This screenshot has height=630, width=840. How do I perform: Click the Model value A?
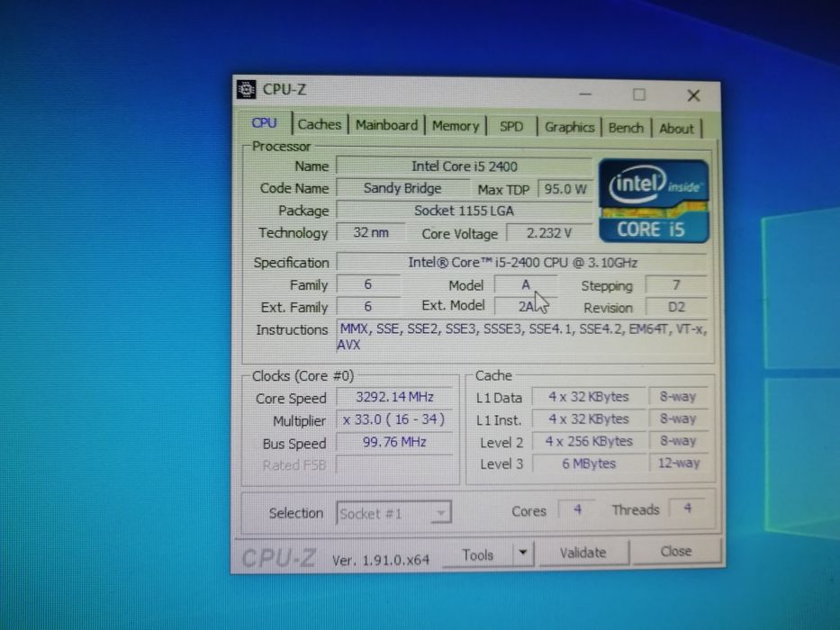(x=526, y=285)
